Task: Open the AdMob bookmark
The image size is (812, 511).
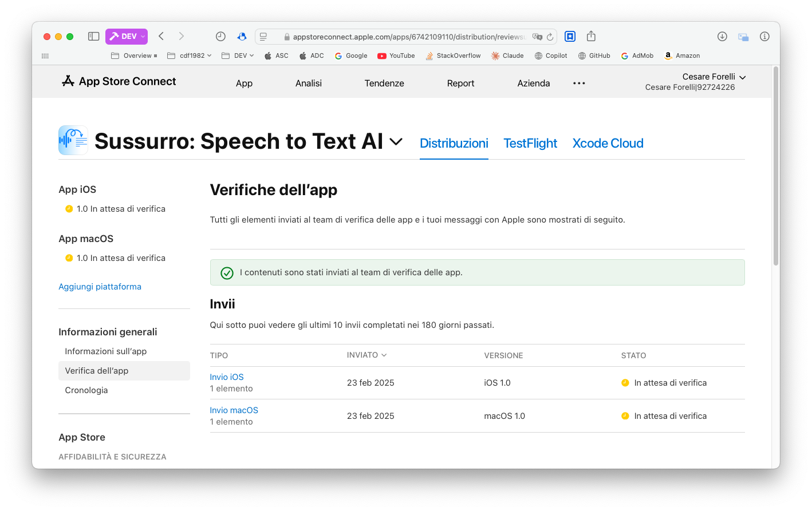Action: pyautogui.click(x=637, y=56)
